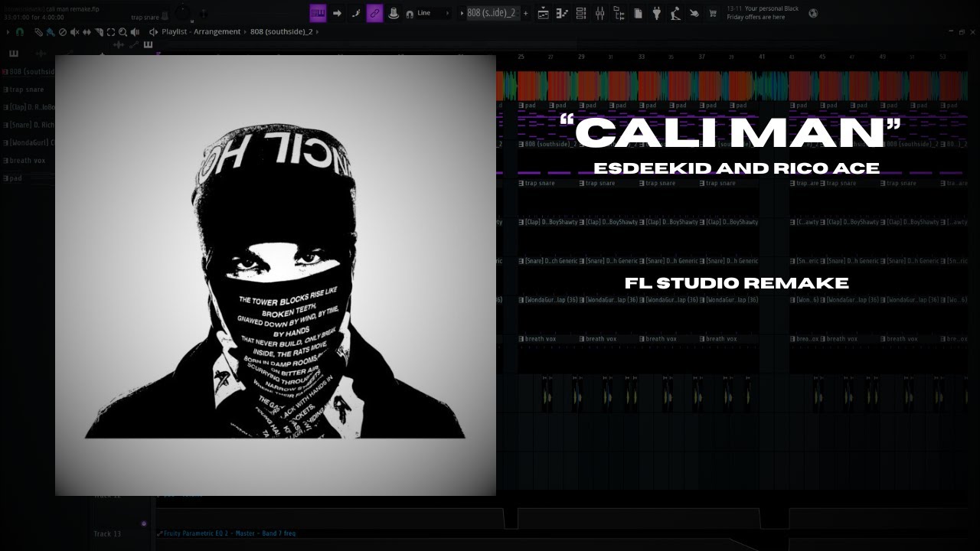The width and height of the screenshot is (980, 551).
Task: Add a new pattern with the plus button
Action: 525,13
